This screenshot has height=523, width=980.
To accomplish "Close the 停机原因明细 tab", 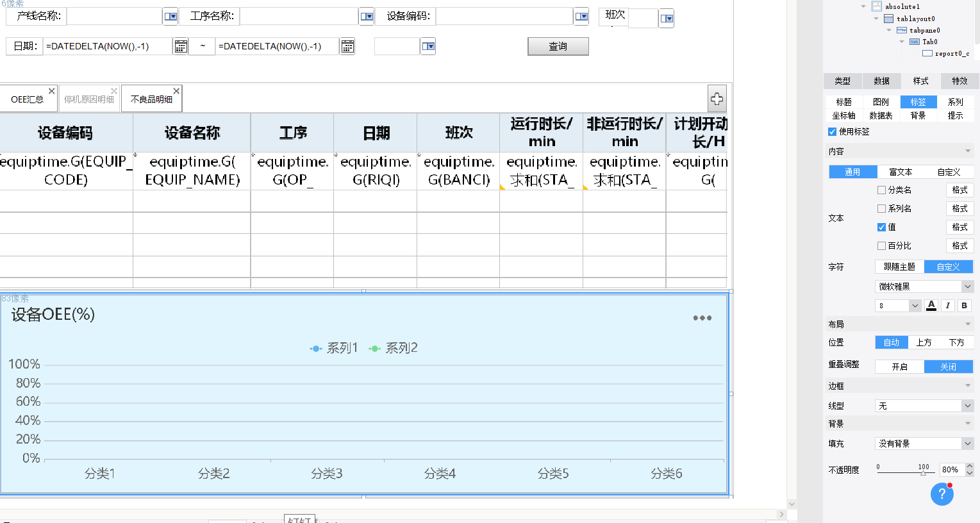I will tap(114, 91).
